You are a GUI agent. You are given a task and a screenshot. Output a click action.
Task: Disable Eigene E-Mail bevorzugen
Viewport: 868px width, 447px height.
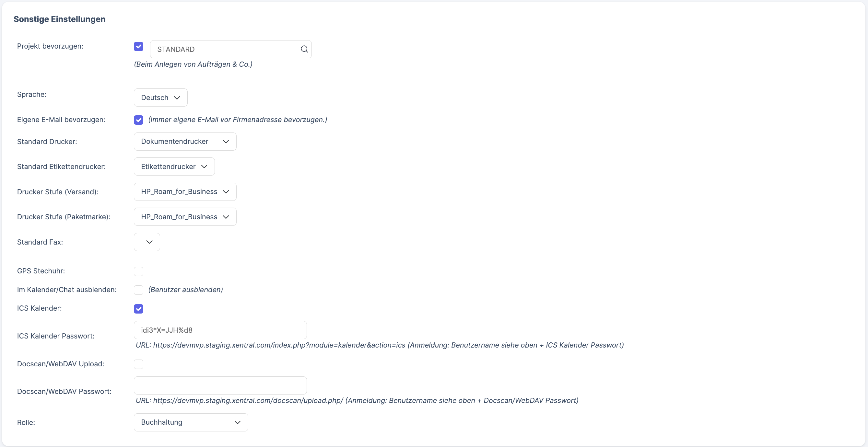click(x=138, y=120)
